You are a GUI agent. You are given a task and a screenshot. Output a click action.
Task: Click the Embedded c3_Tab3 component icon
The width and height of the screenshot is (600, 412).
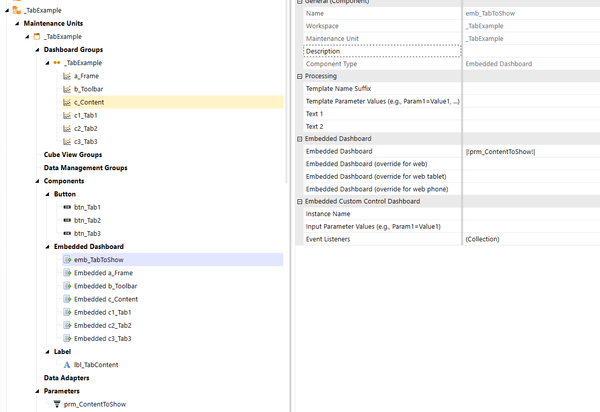tap(66, 338)
